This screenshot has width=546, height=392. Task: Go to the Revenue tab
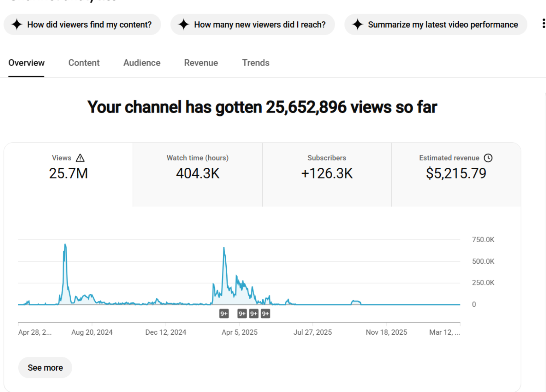[x=201, y=63]
